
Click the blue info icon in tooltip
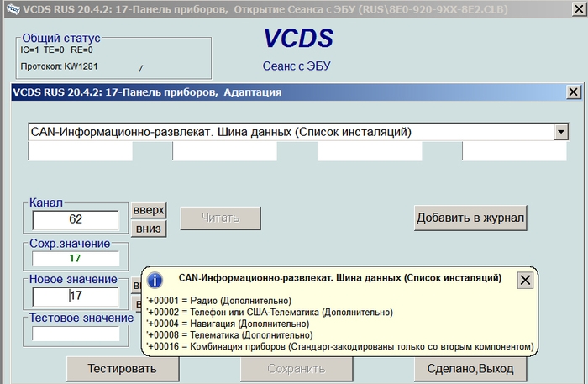point(155,281)
